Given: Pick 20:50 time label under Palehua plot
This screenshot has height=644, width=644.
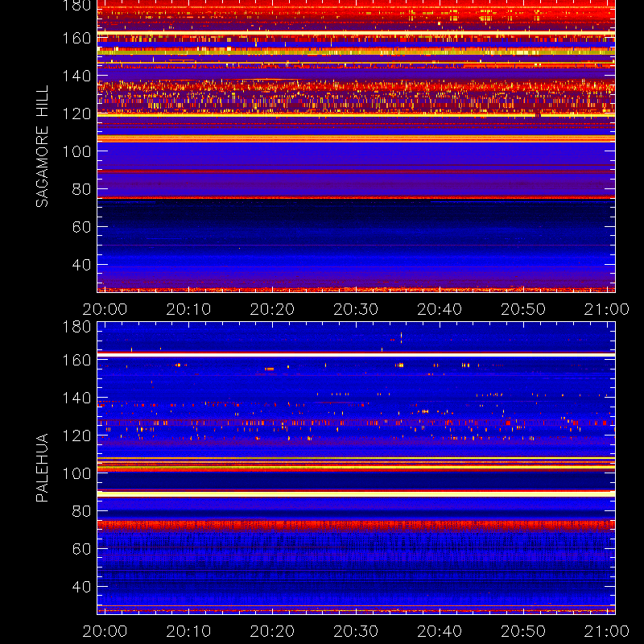Looking at the screenshot, I should (523, 631).
